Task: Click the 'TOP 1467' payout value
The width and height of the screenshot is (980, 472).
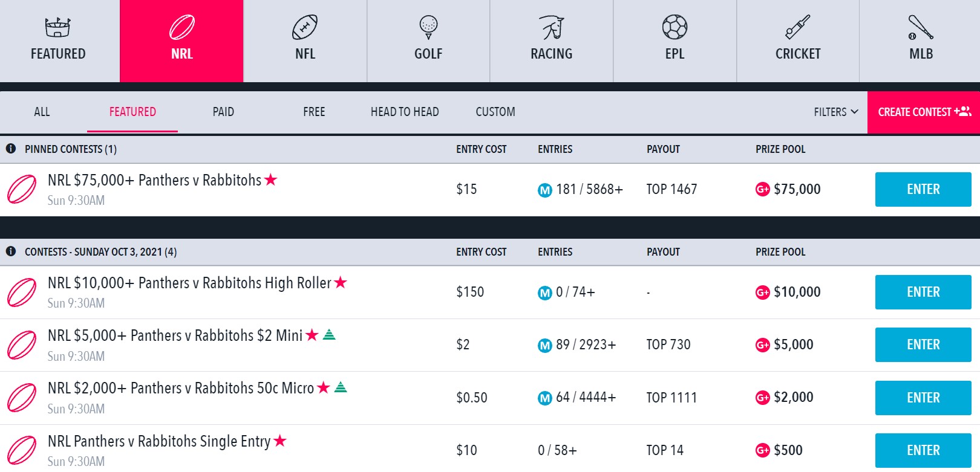Action: click(671, 189)
